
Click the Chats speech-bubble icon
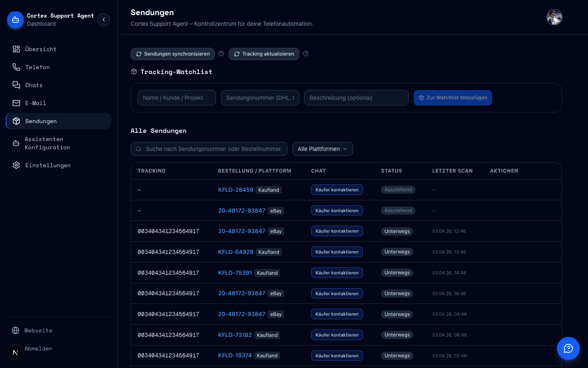point(16,85)
